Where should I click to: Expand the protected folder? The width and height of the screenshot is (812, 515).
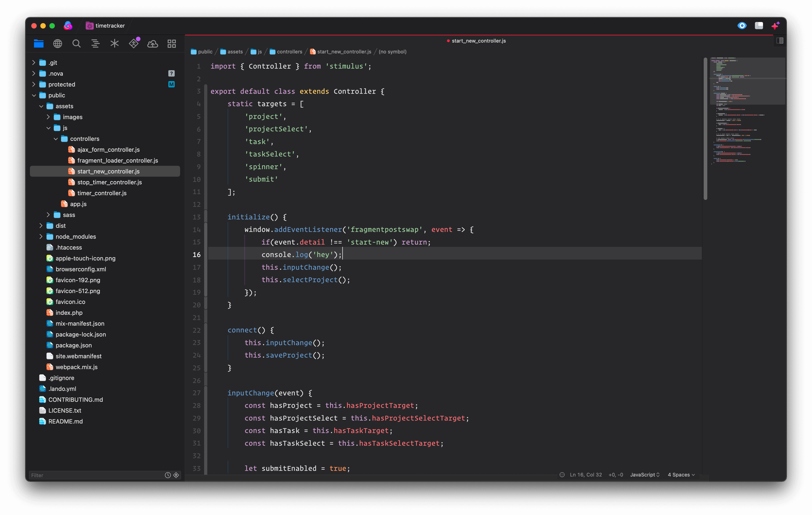(x=34, y=84)
